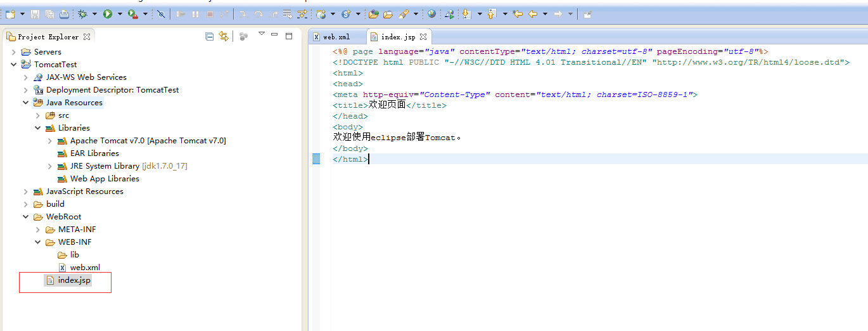
Task: Toggle Link with Editor in Project Explorer
Action: click(224, 37)
